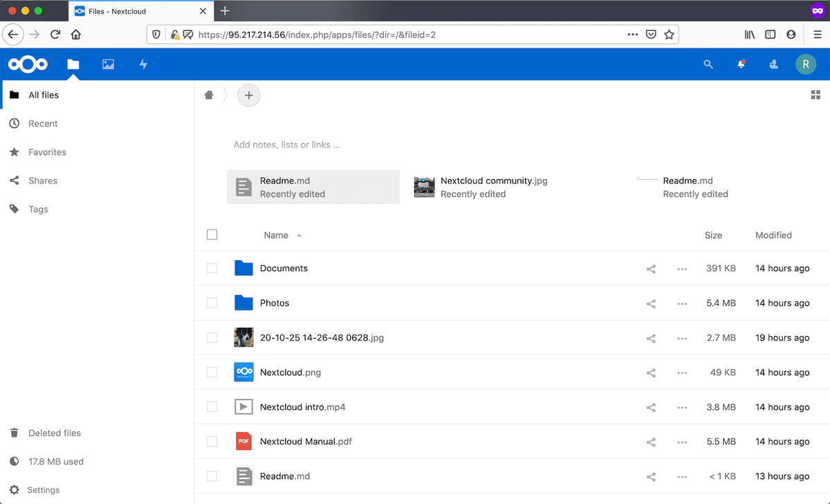Open more actions for 20-10-25 14-26-48 0628.jpg
This screenshot has height=504, width=830.
tap(682, 338)
